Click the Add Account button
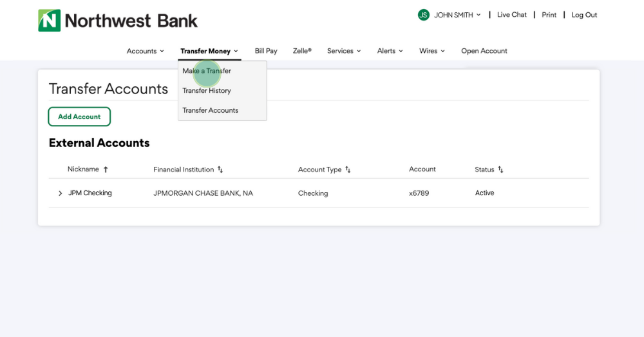The width and height of the screenshot is (644, 337). click(x=79, y=117)
